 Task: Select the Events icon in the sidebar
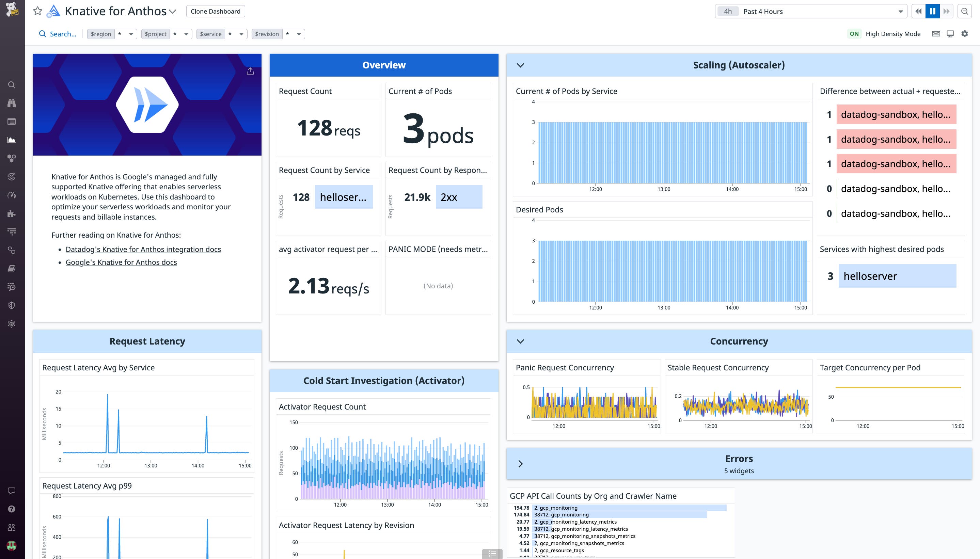click(12, 121)
